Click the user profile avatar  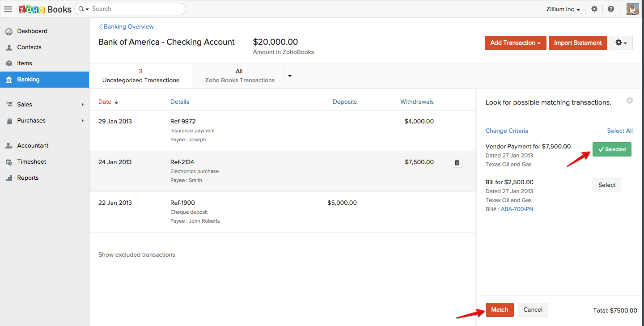632,9
